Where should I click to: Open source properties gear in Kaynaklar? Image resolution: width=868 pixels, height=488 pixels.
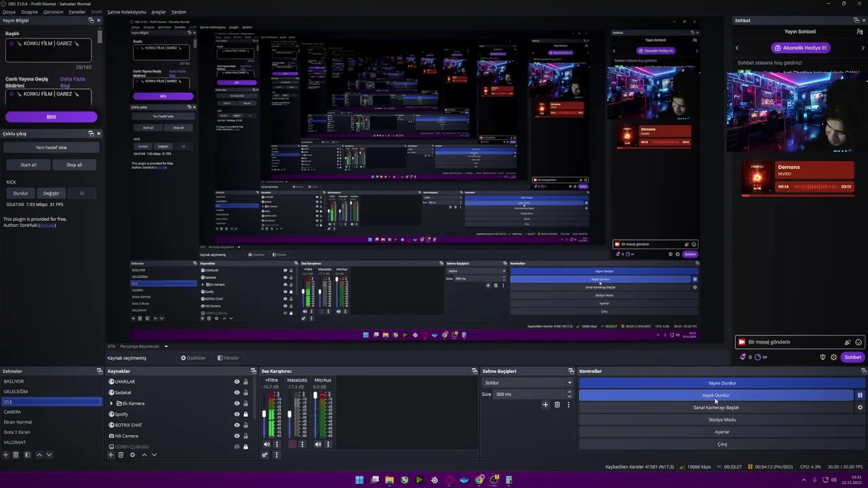click(x=132, y=455)
